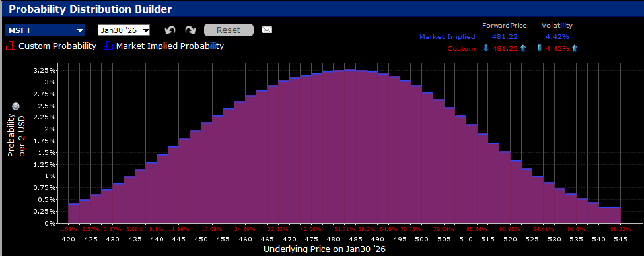644x256 pixels.
Task: Undo the last distribution change
Action: click(170, 30)
